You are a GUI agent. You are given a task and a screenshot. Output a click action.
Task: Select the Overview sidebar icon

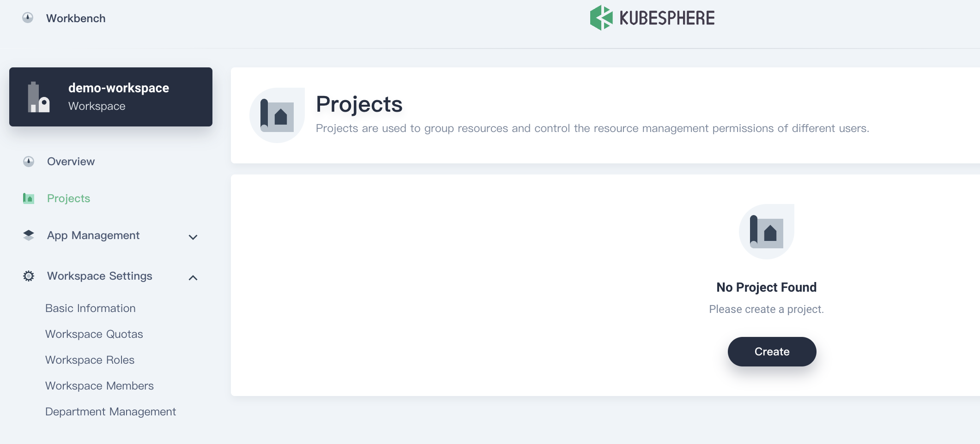pyautogui.click(x=28, y=161)
